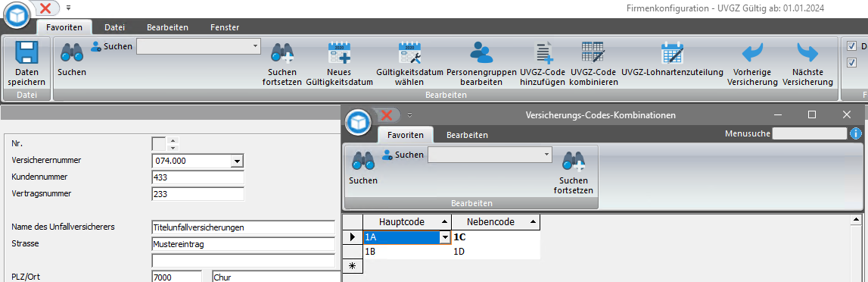Click the Daten speichern floppy disk icon
Screen dimensions: 868x282
tap(26, 54)
